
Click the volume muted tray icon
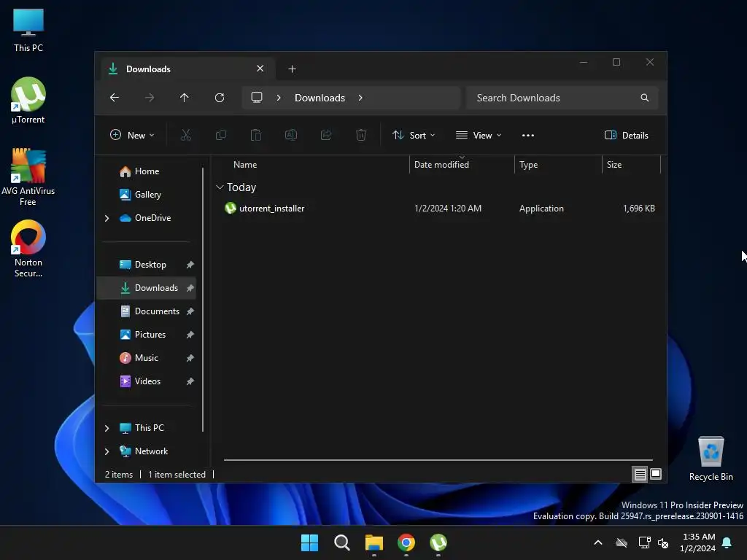pos(663,542)
